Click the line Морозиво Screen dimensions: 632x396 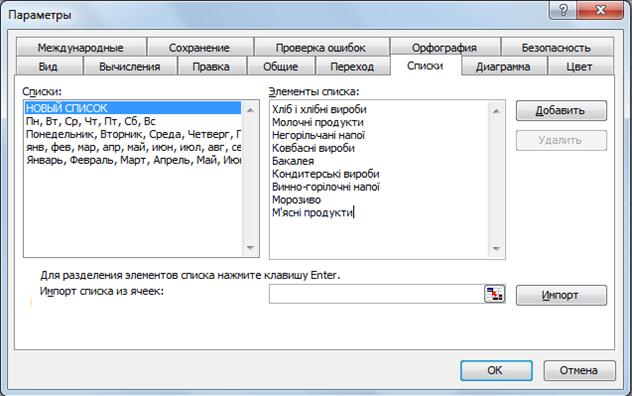296,200
